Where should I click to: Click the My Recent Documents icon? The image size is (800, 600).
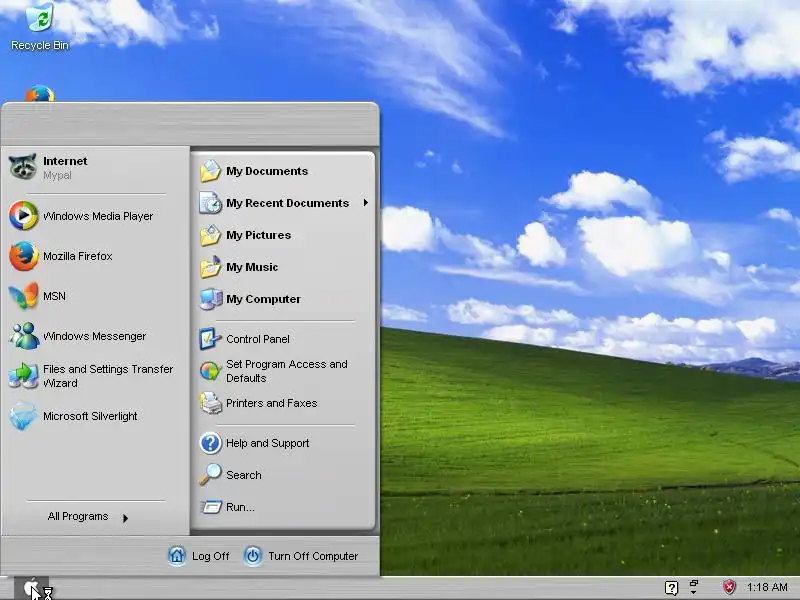pos(210,203)
